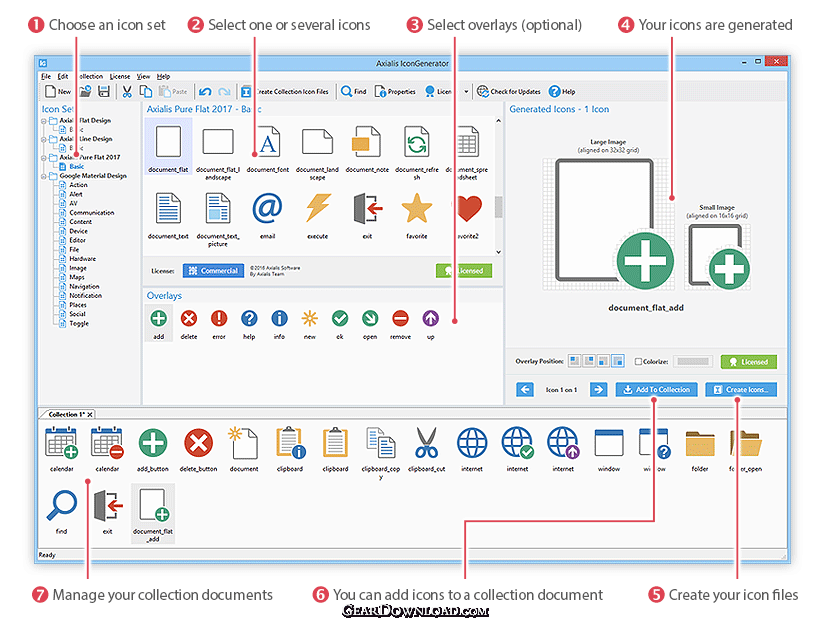Choose the delete overlay

189,324
